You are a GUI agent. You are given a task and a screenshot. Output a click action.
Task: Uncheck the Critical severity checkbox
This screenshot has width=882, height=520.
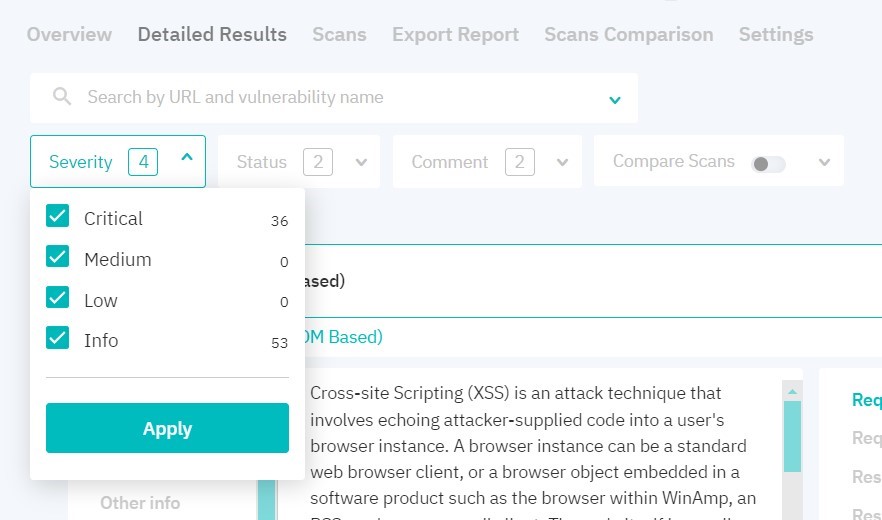[x=57, y=216]
